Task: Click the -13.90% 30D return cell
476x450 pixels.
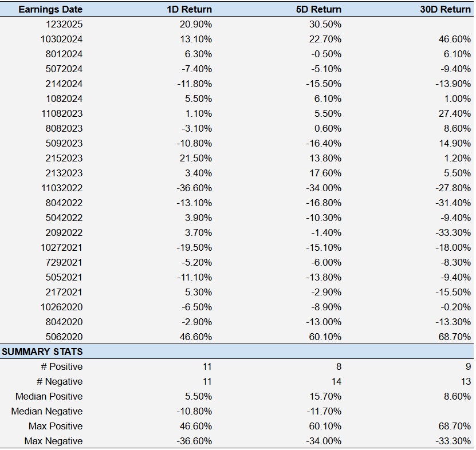Action: (x=453, y=84)
